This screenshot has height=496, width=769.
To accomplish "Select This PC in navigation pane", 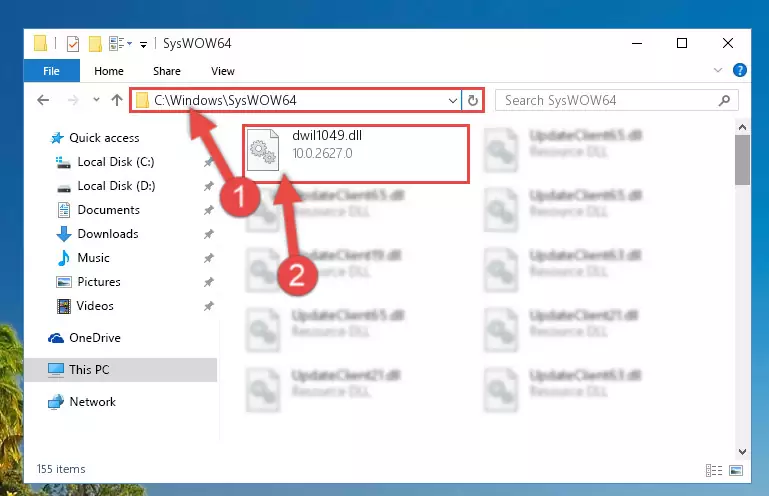I will click(121, 370).
